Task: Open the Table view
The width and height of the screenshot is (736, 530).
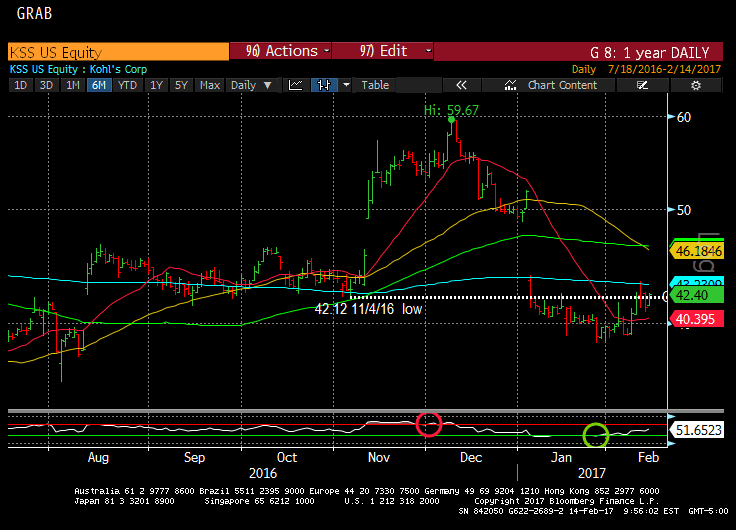Action: pos(375,85)
